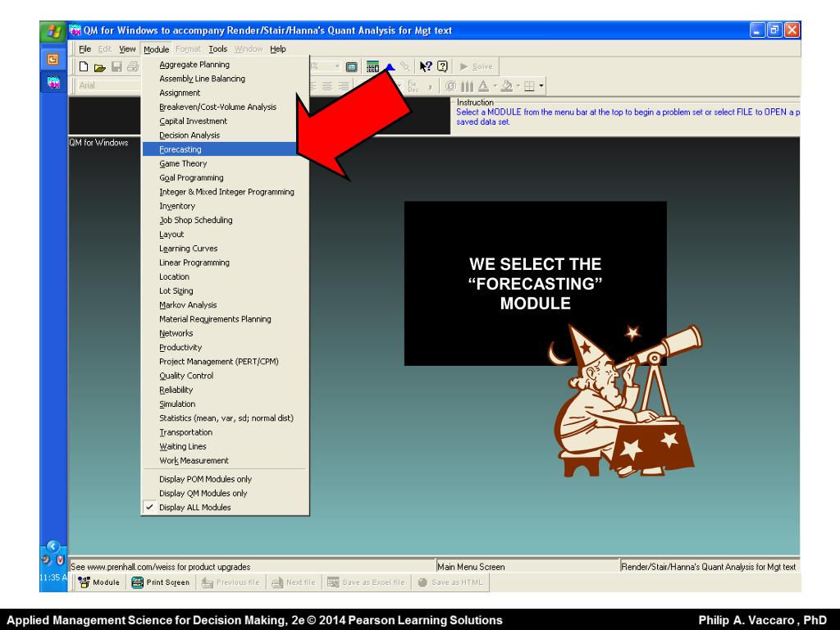Open the font color dropdown arrow
Screen dimensions: 840x630
coord(495,85)
